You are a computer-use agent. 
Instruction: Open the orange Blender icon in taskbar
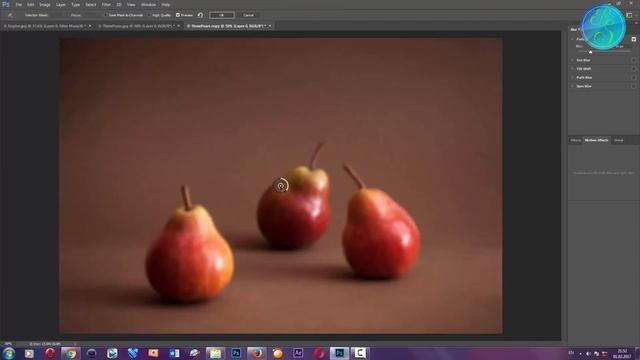click(278, 353)
